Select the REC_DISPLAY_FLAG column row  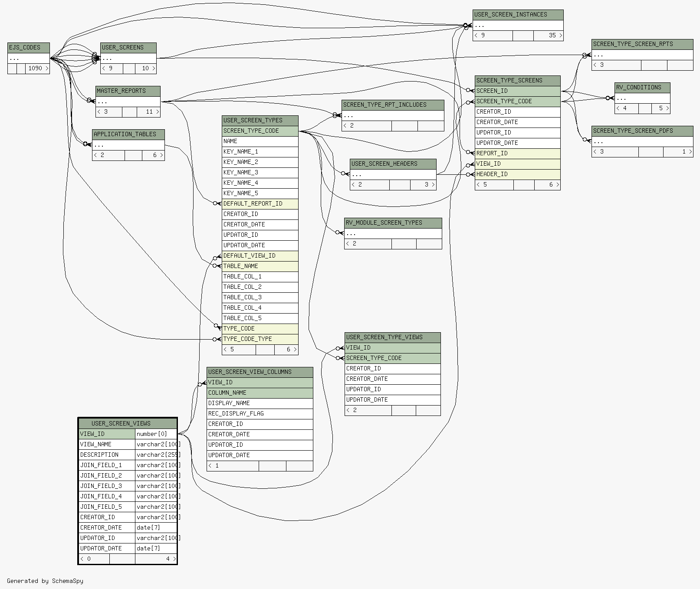tap(260, 414)
